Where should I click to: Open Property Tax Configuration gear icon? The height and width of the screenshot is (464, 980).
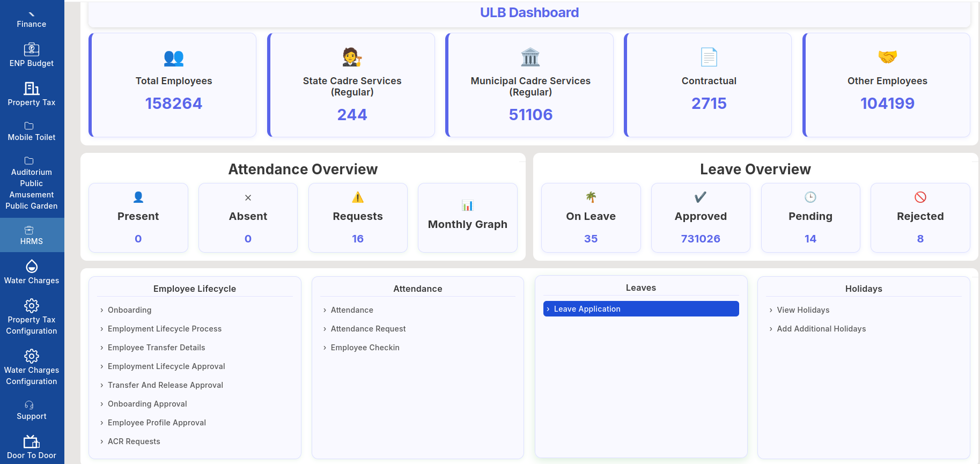point(32,306)
